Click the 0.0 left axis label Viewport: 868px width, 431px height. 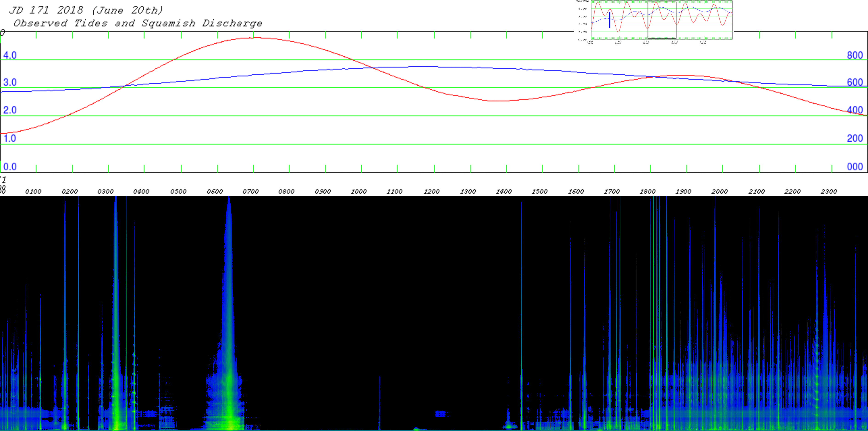click(x=10, y=167)
